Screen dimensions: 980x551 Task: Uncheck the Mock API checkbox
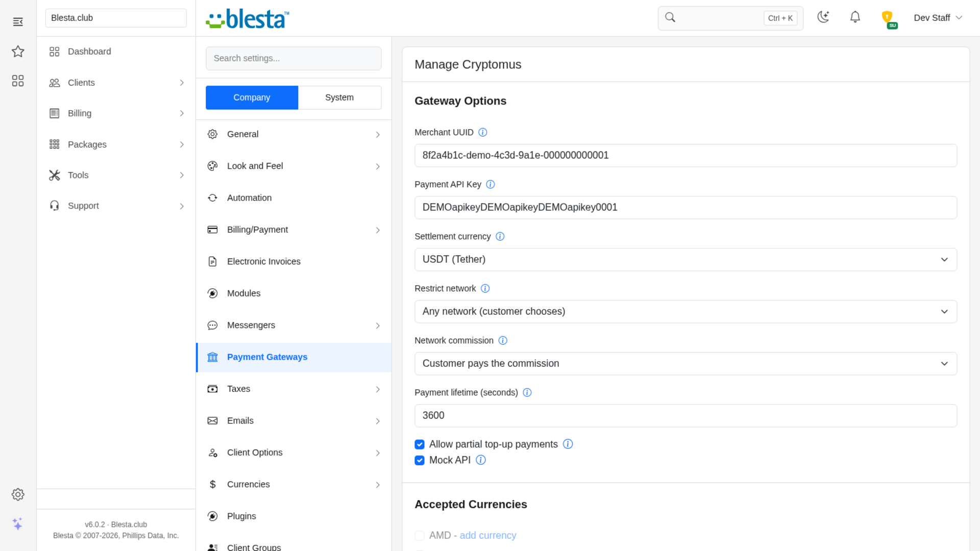[420, 460]
